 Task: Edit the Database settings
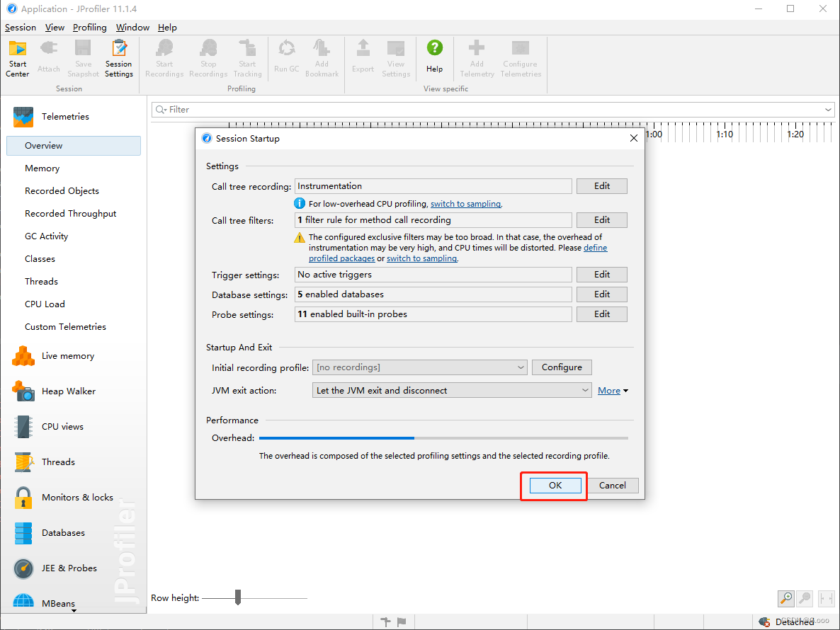601,294
